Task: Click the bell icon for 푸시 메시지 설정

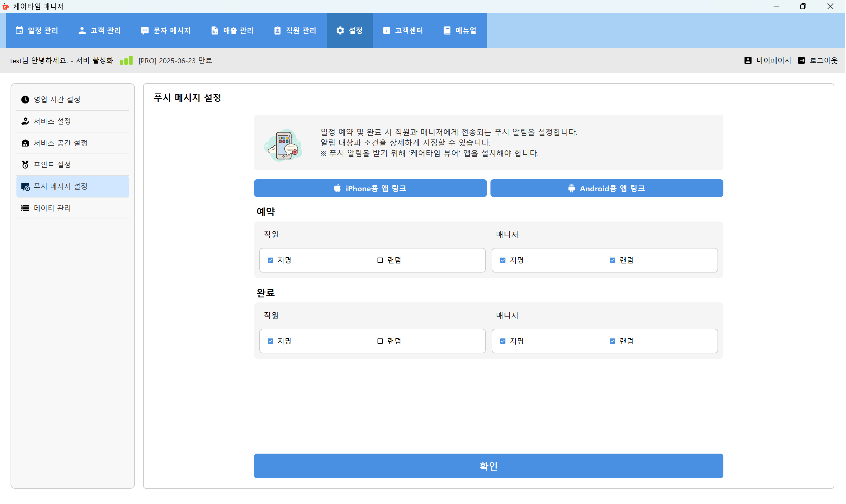Action: [25, 186]
